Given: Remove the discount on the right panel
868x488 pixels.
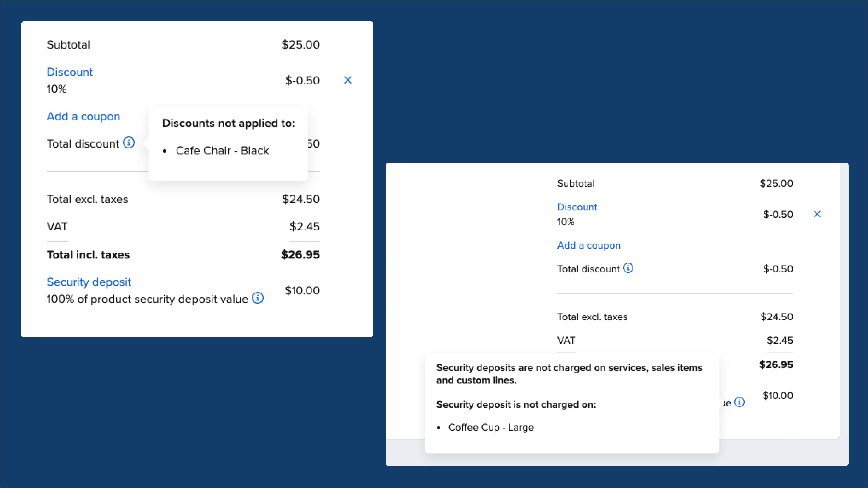Looking at the screenshot, I should [817, 214].
